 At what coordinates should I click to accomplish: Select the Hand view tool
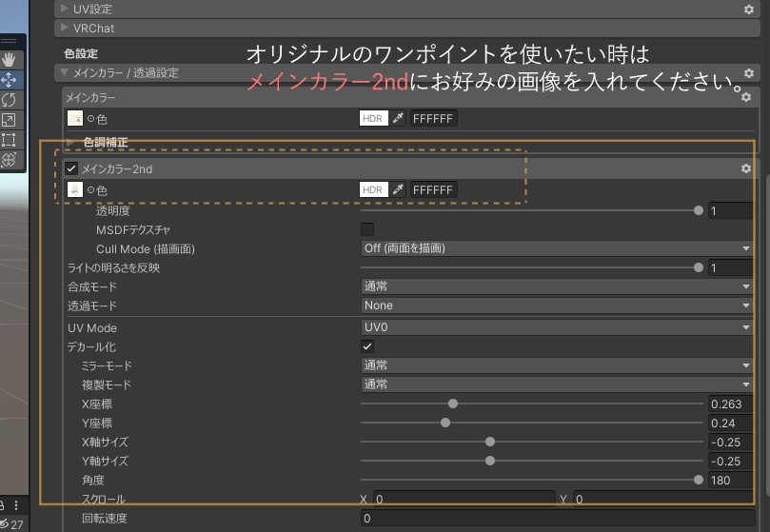(x=9, y=60)
